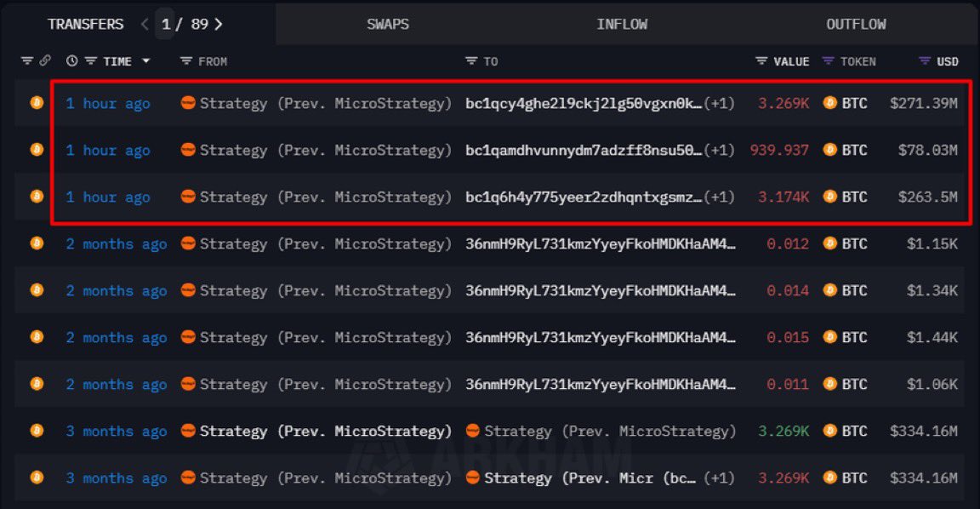Click BTC token icon in 0.012 row

point(830,243)
